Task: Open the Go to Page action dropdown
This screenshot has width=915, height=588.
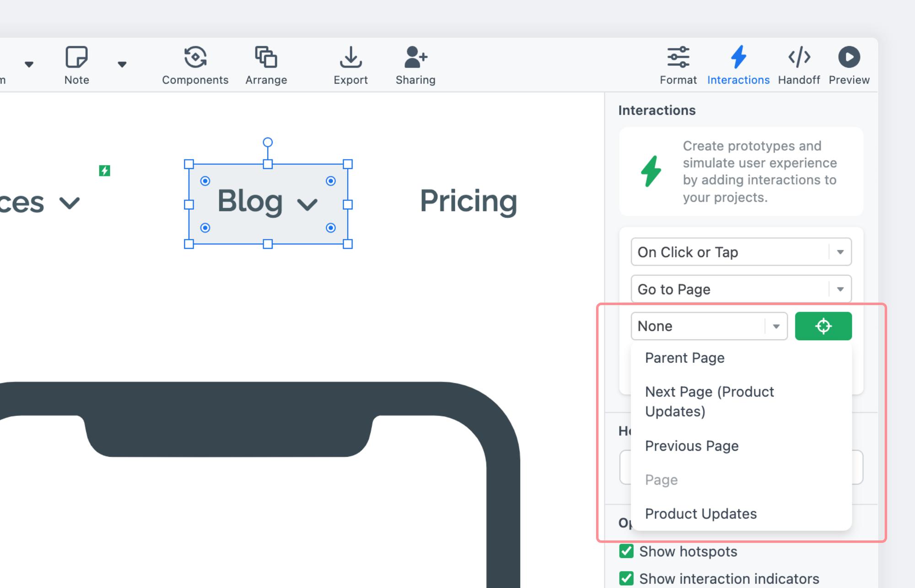Action: 741,289
